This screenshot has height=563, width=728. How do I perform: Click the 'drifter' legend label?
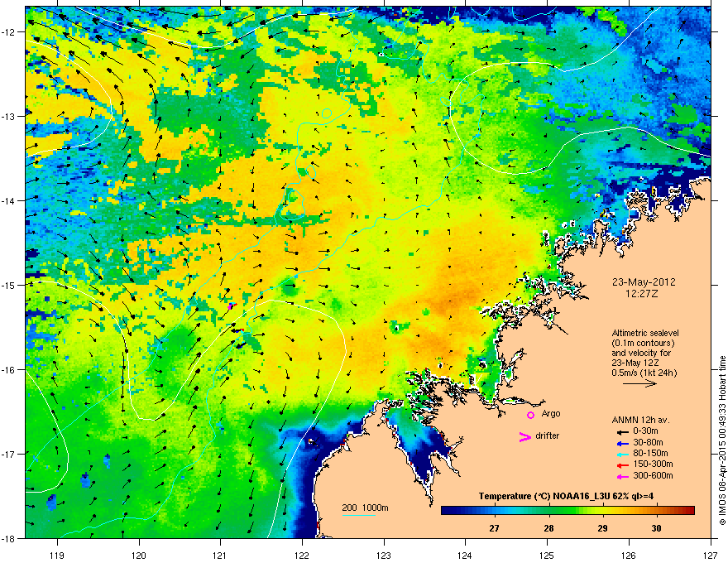547,435
